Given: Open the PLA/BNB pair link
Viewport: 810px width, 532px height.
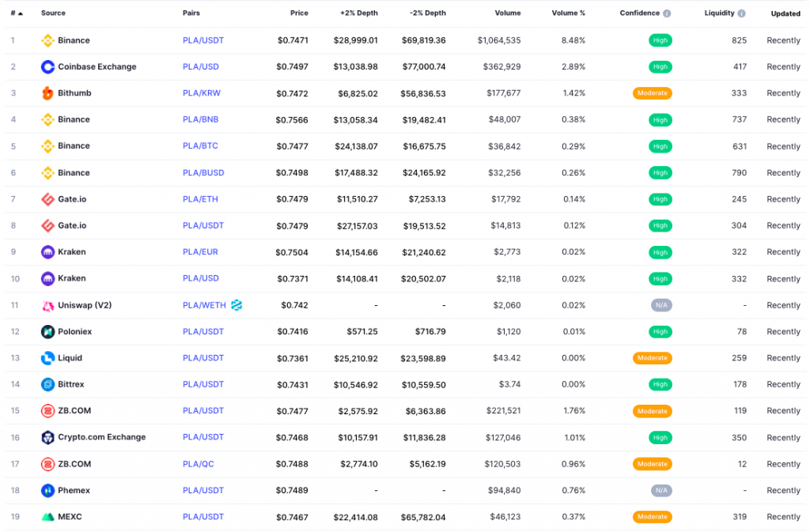Looking at the screenshot, I should [x=200, y=119].
